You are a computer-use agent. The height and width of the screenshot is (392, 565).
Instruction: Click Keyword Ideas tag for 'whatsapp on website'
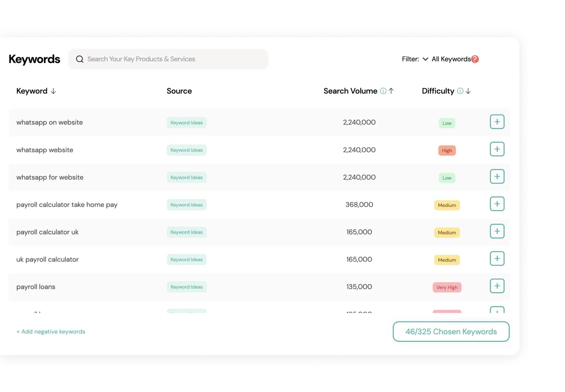click(x=187, y=123)
